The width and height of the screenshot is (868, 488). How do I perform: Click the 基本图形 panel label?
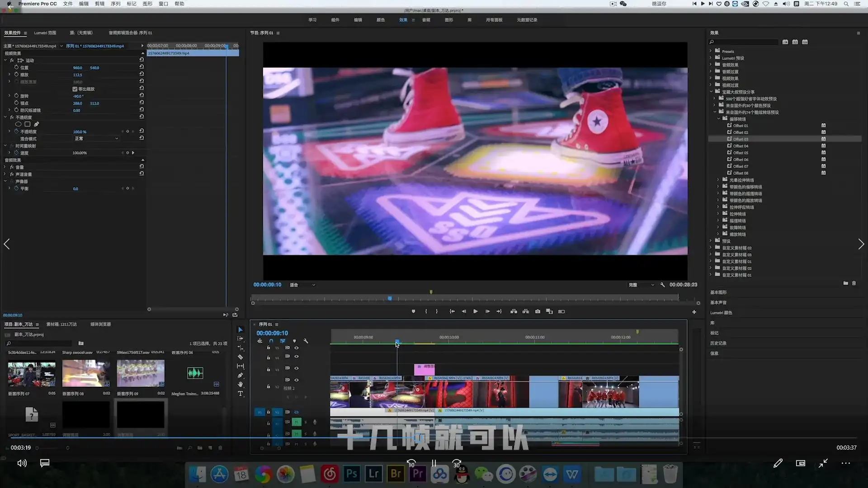718,292
